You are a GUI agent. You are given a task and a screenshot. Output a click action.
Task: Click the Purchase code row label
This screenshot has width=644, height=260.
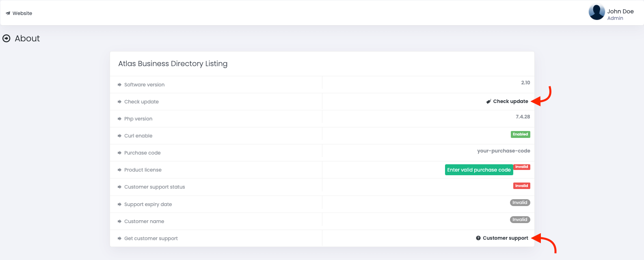(x=142, y=153)
